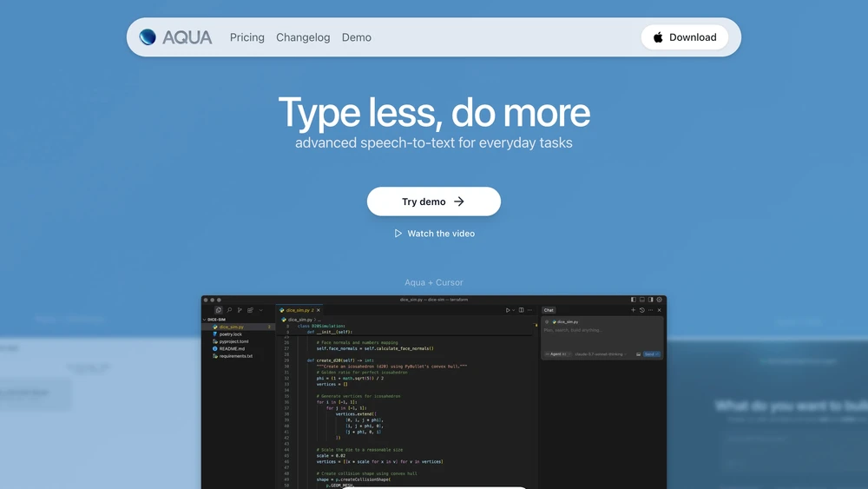Toggle bottom panel icon in Cursor title bar

tap(642, 300)
